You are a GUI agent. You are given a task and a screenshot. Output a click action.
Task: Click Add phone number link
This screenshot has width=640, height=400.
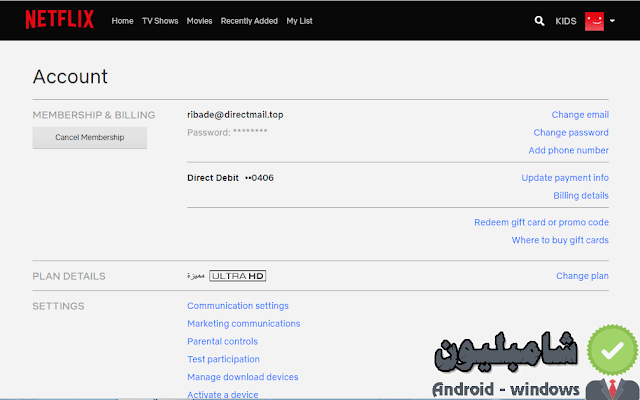pos(569,150)
